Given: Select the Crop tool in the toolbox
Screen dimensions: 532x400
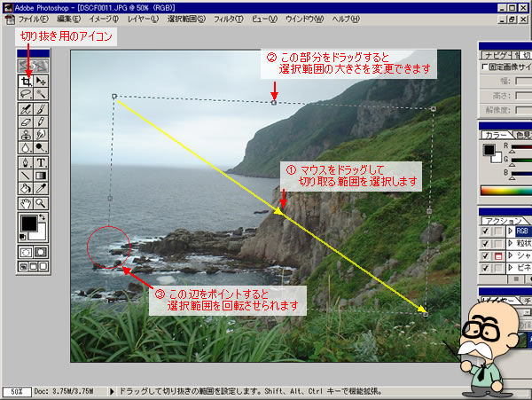Looking at the screenshot, I should pos(27,80).
